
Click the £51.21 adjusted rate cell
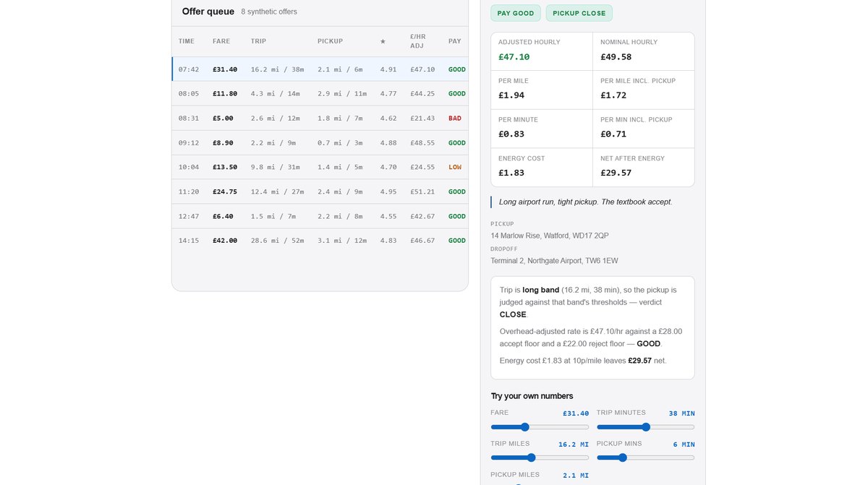point(422,192)
